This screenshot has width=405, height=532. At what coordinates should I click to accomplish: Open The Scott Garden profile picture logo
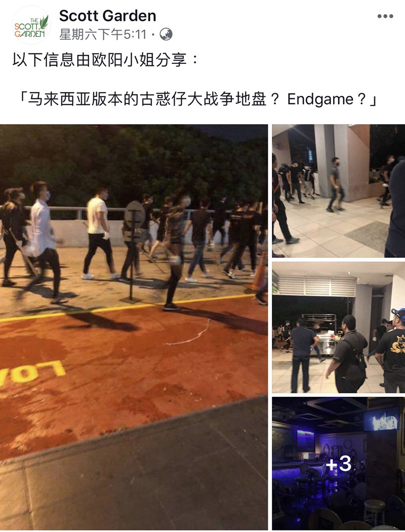point(31,26)
